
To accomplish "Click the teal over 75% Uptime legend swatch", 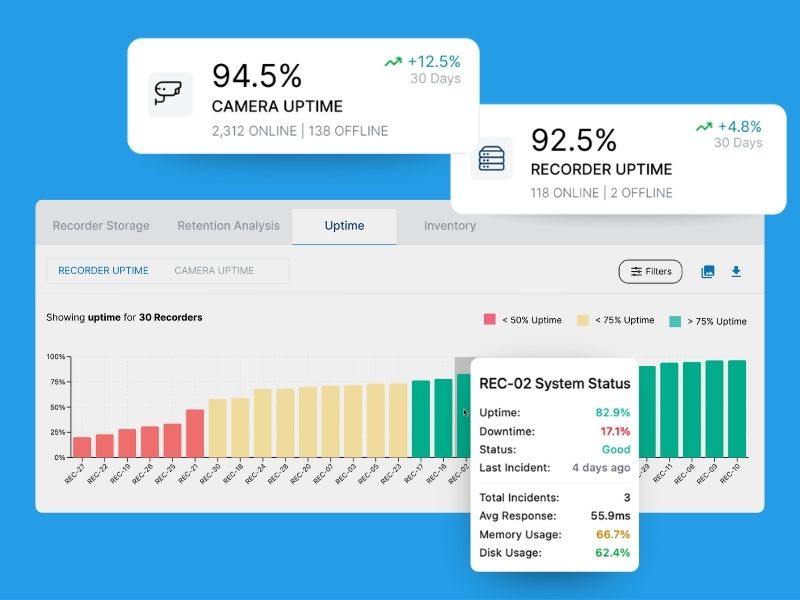I will click(676, 320).
